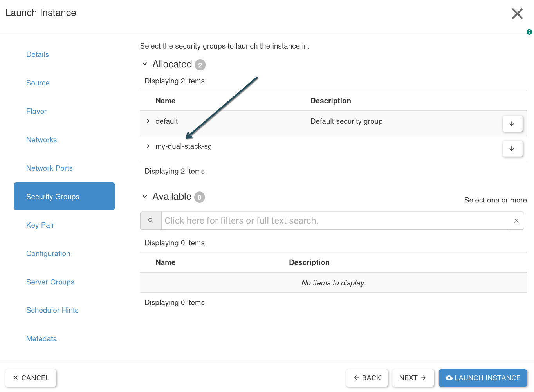The height and width of the screenshot is (392, 534).
Task: Go to the Metadata step
Action: [x=41, y=339]
